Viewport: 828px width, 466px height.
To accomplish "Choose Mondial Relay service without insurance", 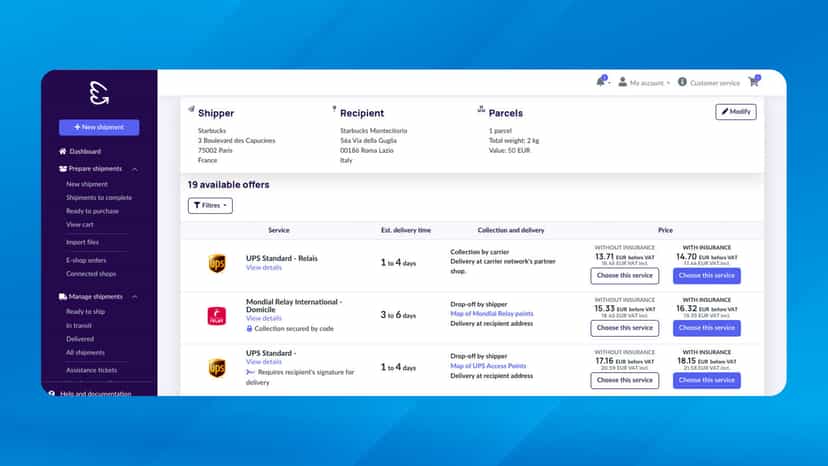I will click(x=625, y=328).
